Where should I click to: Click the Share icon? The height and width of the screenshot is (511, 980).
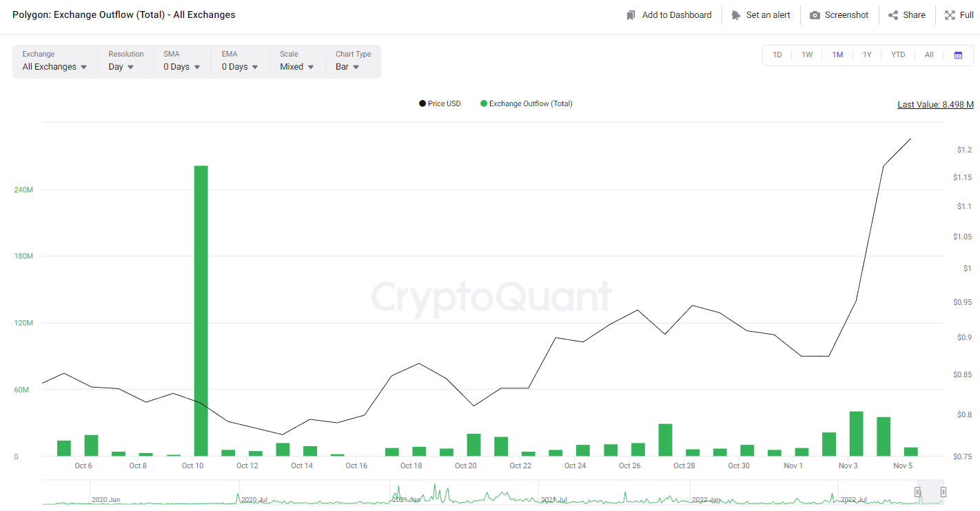[x=893, y=15]
